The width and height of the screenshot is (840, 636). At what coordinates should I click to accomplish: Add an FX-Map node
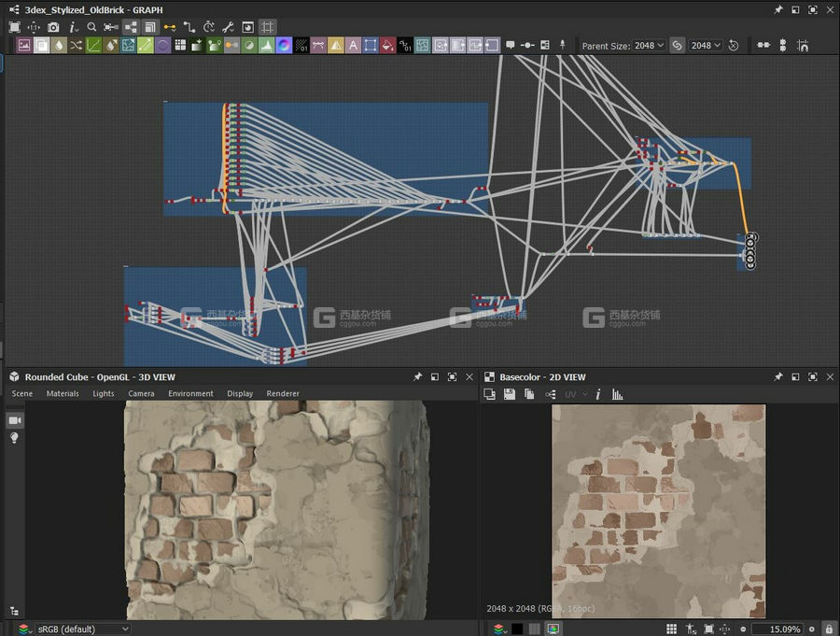[x=180, y=46]
